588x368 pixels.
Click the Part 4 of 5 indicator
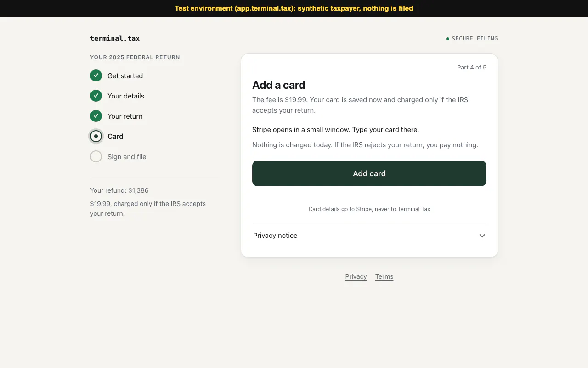[x=472, y=68]
